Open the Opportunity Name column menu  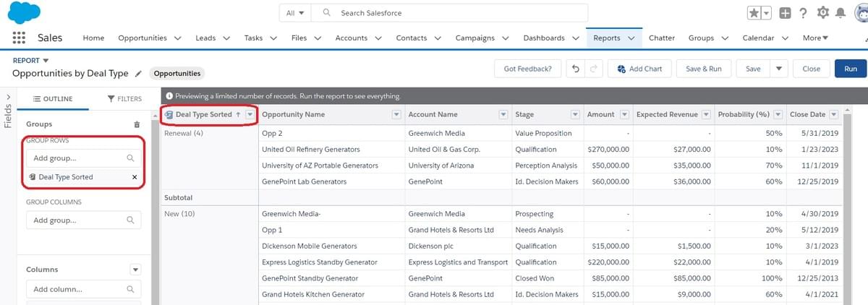(396, 114)
